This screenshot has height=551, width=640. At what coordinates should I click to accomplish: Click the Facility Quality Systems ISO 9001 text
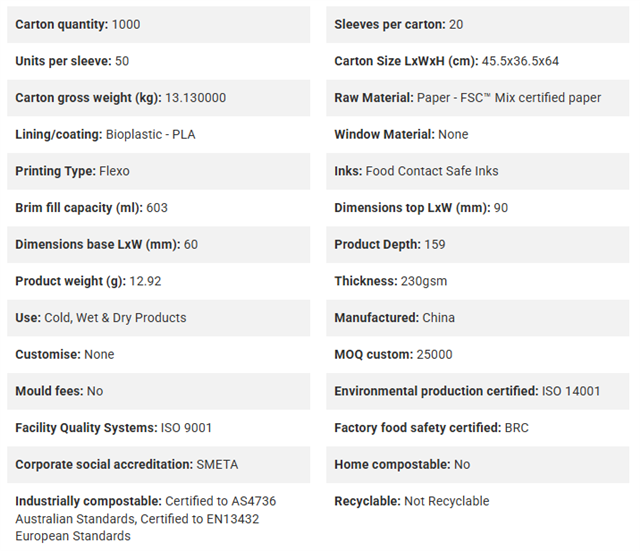click(113, 428)
